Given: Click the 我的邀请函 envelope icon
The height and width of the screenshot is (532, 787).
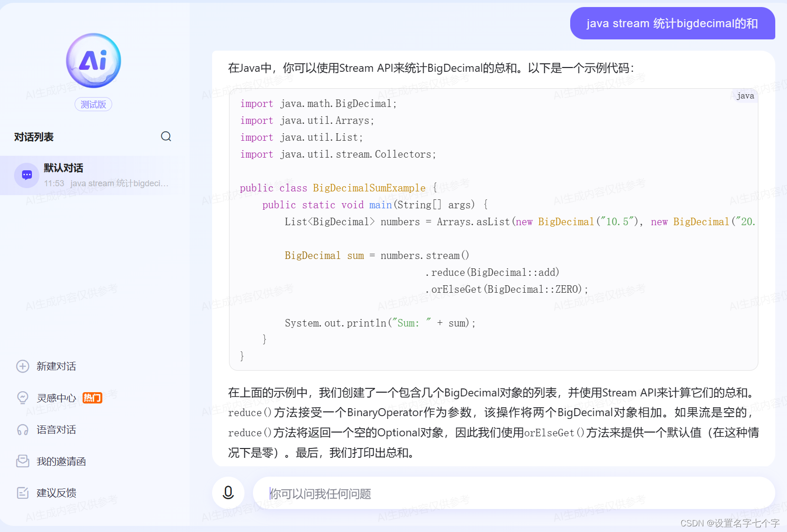Looking at the screenshot, I should pos(23,461).
